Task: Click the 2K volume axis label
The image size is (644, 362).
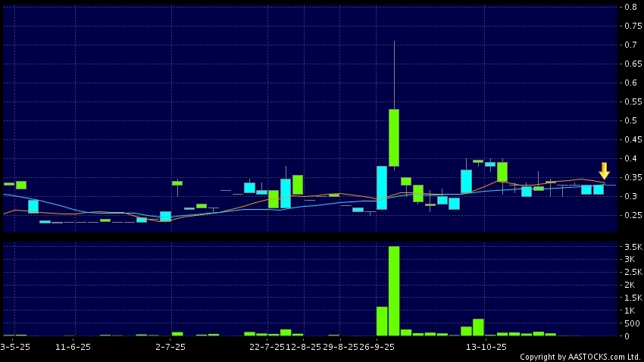Action: pos(630,285)
